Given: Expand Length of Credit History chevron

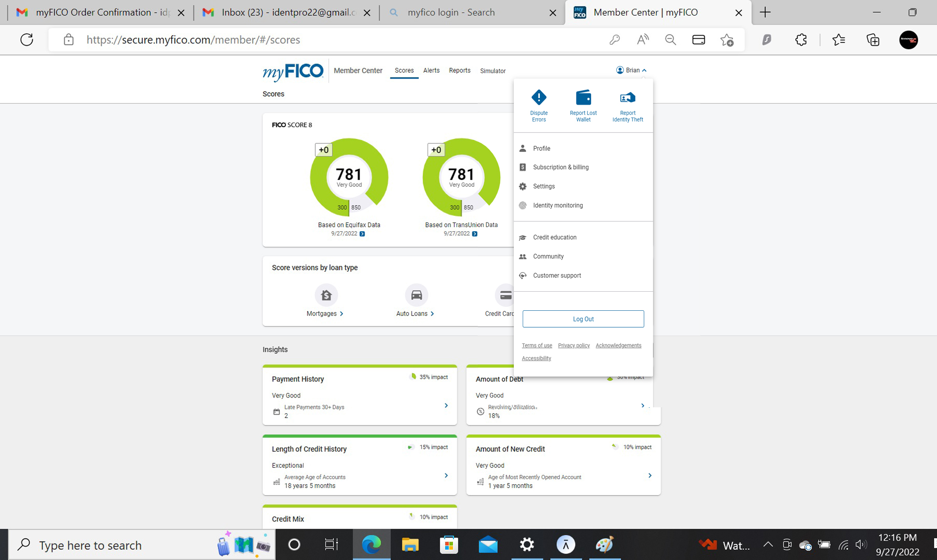Looking at the screenshot, I should (x=446, y=476).
